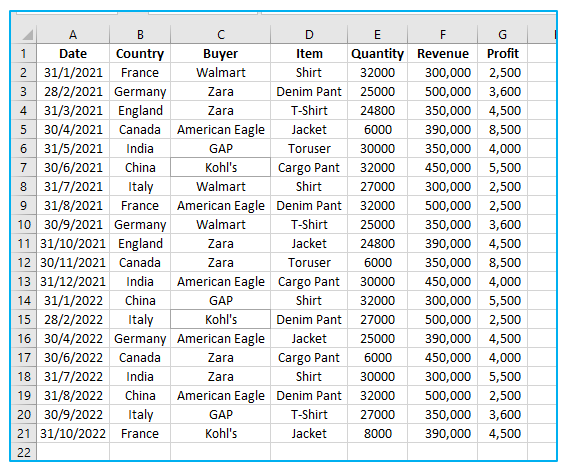Select date cell 30/6/2021
This screenshot has width=569, height=470.
[73, 167]
